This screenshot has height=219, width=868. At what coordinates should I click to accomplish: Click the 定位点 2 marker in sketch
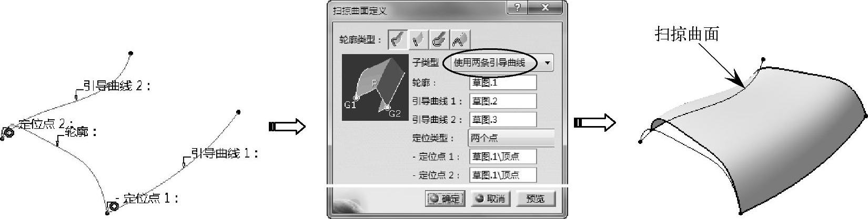tap(8, 132)
